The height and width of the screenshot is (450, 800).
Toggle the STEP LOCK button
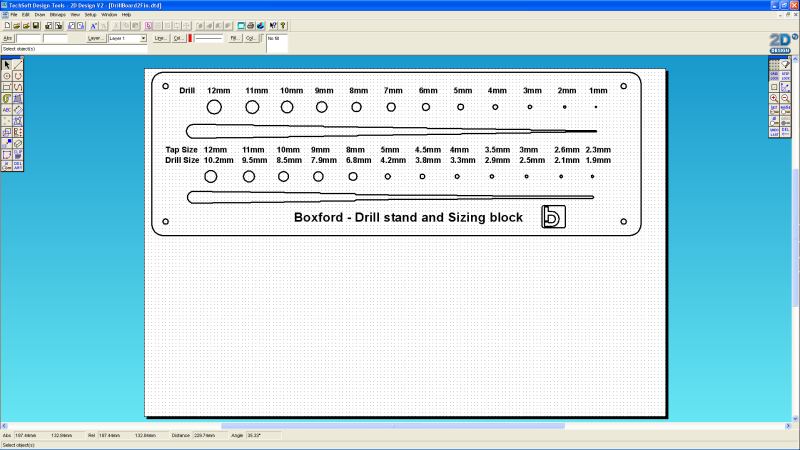click(x=785, y=76)
